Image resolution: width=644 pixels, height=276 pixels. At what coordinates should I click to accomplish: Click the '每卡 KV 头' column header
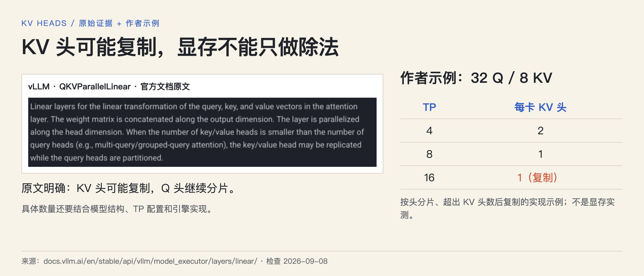pyautogui.click(x=540, y=107)
